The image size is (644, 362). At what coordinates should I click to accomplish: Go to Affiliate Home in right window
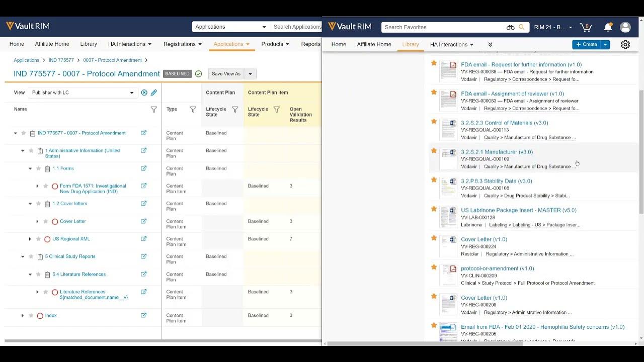coord(374,44)
